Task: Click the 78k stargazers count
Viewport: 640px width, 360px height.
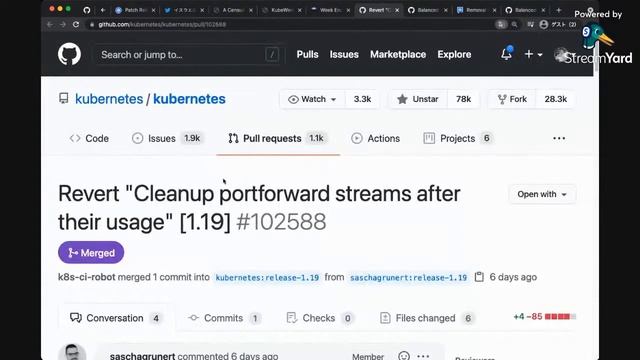Action: (x=463, y=99)
